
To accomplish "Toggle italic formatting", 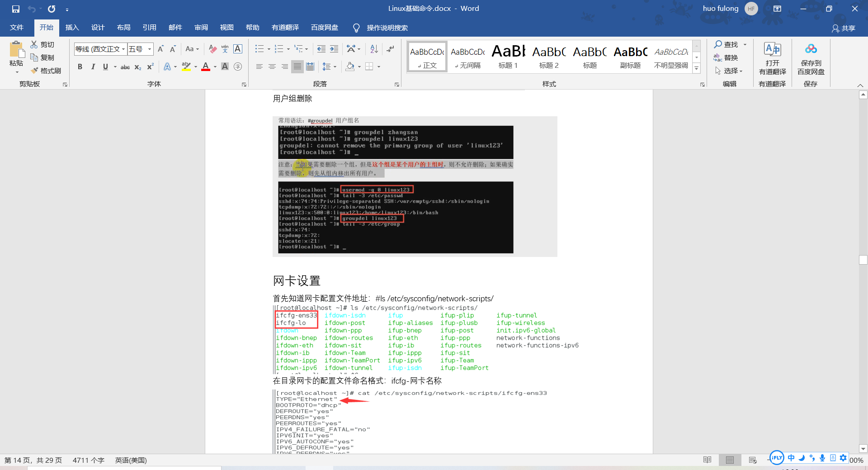I will pyautogui.click(x=93, y=66).
